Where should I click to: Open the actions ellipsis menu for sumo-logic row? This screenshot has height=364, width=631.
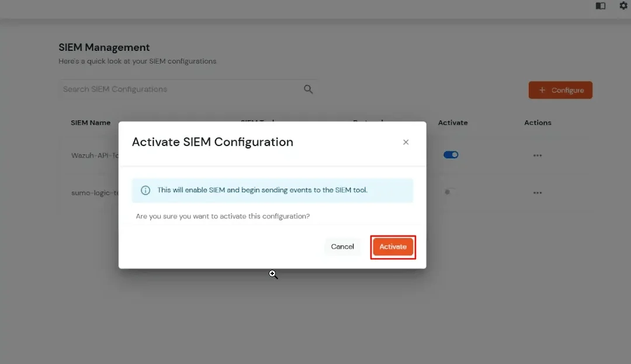point(537,192)
